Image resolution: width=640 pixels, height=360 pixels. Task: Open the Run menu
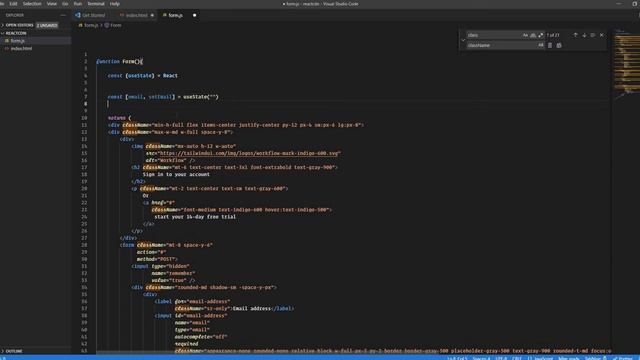click(x=78, y=4)
